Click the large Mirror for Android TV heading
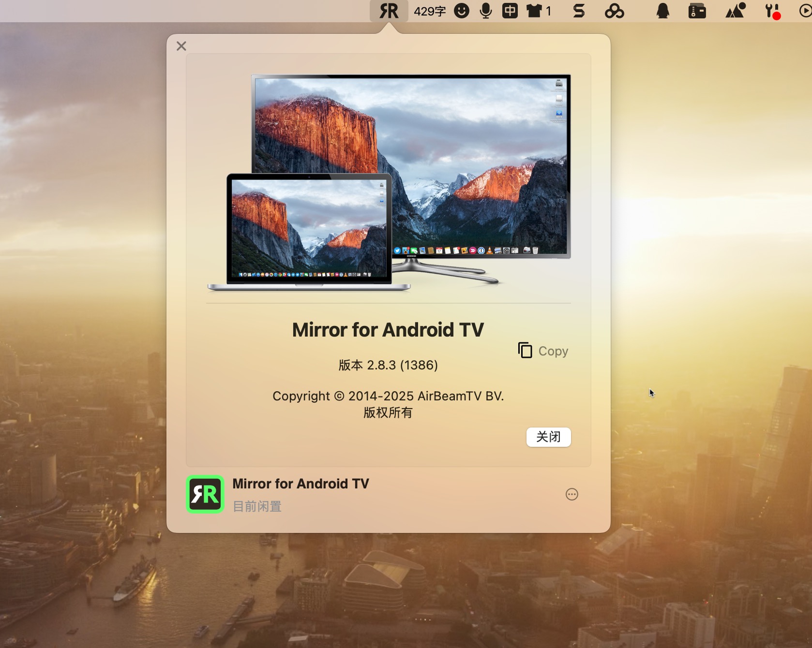 point(388,330)
